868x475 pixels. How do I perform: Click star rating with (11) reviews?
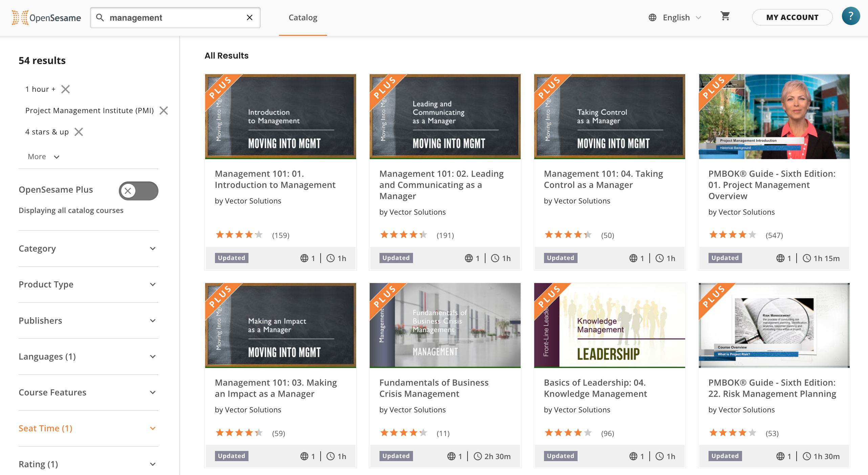pos(404,433)
